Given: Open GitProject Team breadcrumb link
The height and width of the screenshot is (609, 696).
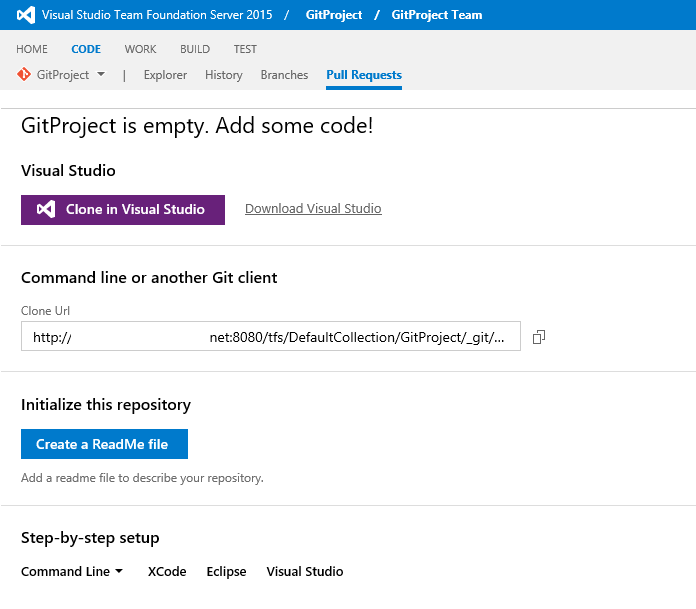Looking at the screenshot, I should pos(437,15).
